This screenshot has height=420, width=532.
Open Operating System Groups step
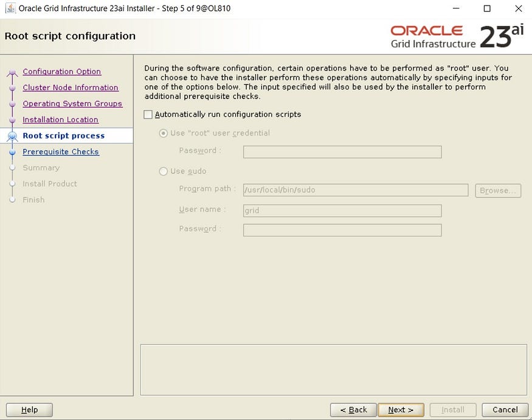tap(72, 103)
